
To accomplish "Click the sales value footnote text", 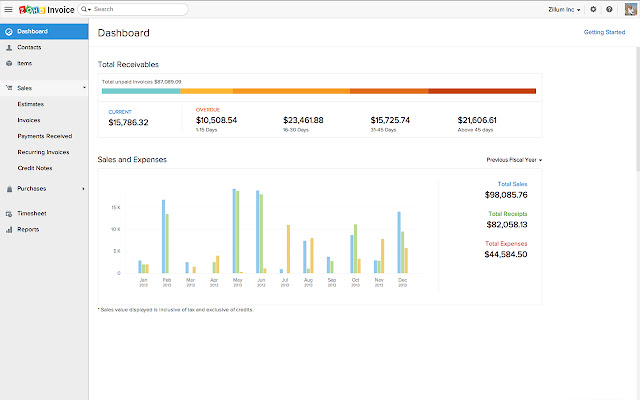I will 176,310.
